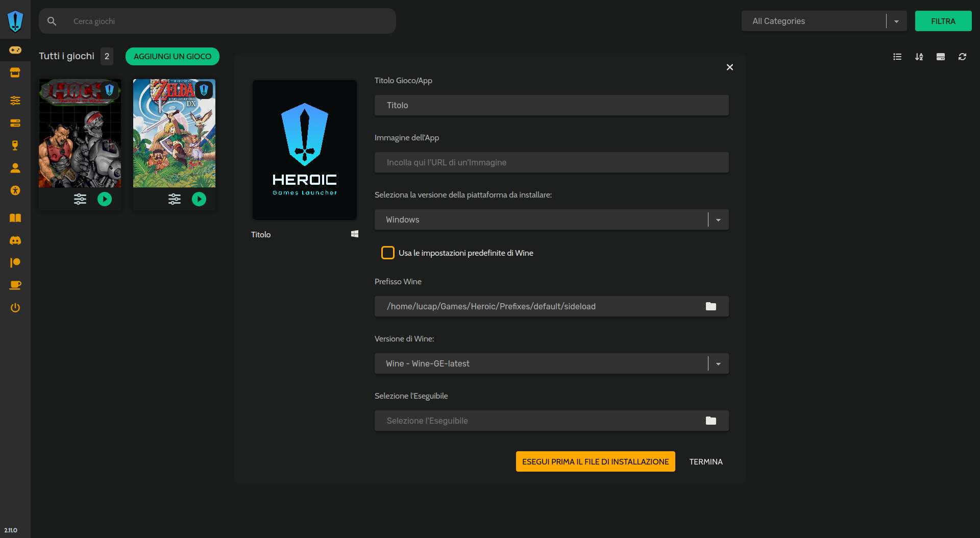Click the sort by installed status icon
Viewport: 980px width, 538px height.
(x=941, y=57)
